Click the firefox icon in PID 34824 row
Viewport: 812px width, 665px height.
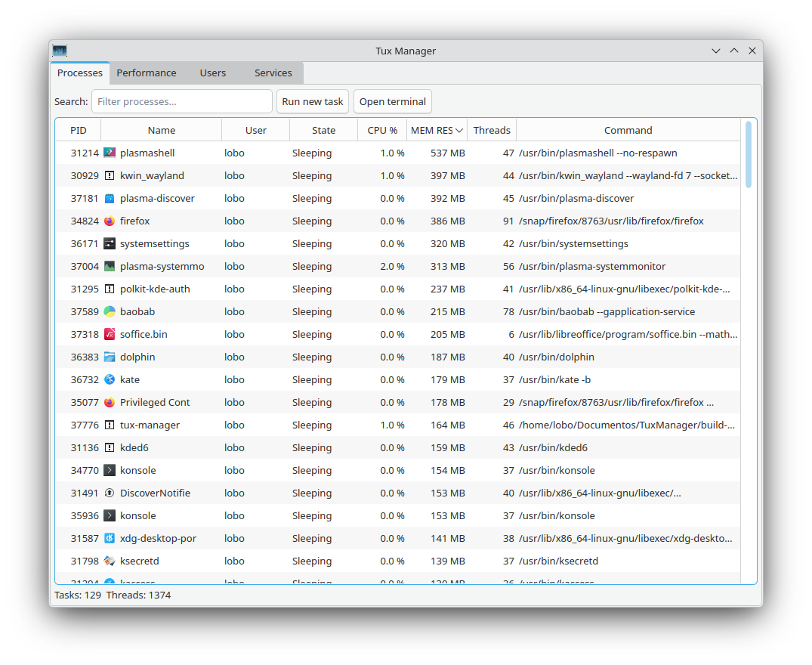click(x=110, y=221)
